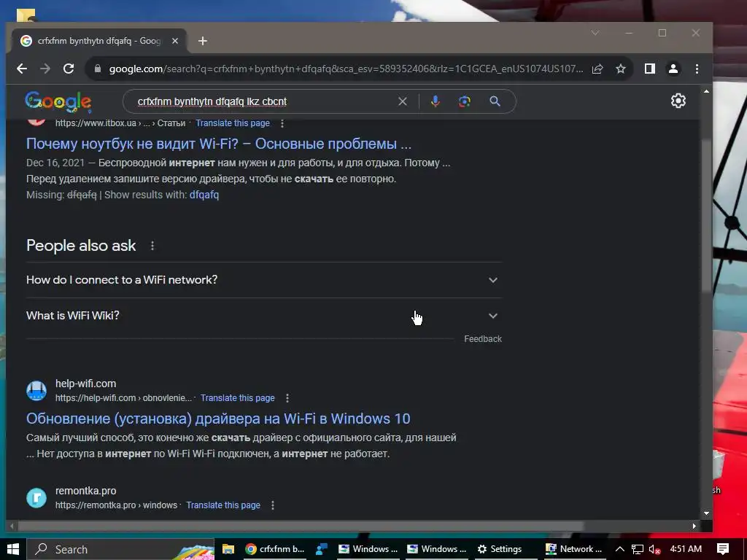Reload the current Google results page
747x560 pixels.
pos(69,69)
